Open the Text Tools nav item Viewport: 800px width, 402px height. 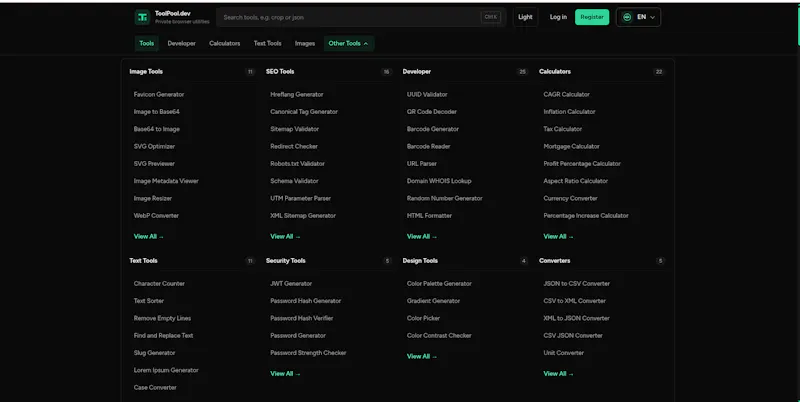[267, 43]
